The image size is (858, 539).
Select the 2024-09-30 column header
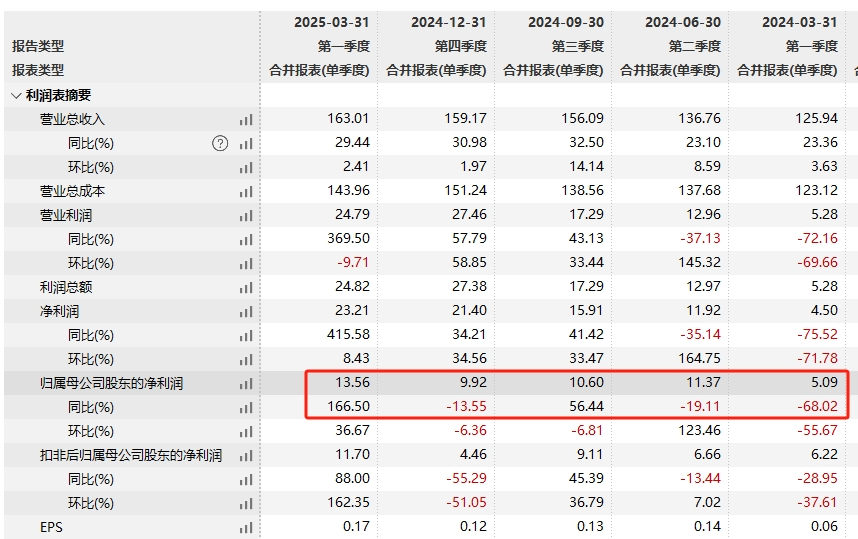pos(566,22)
